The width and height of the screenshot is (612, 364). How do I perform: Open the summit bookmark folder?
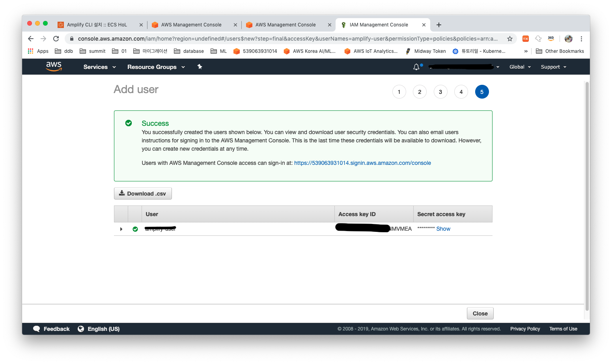coord(93,51)
